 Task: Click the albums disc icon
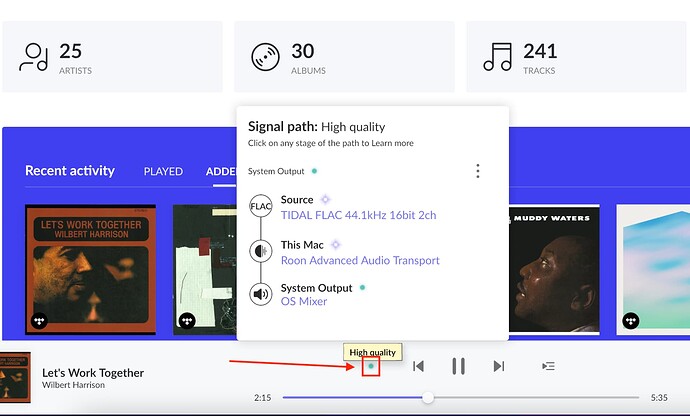pyautogui.click(x=265, y=57)
